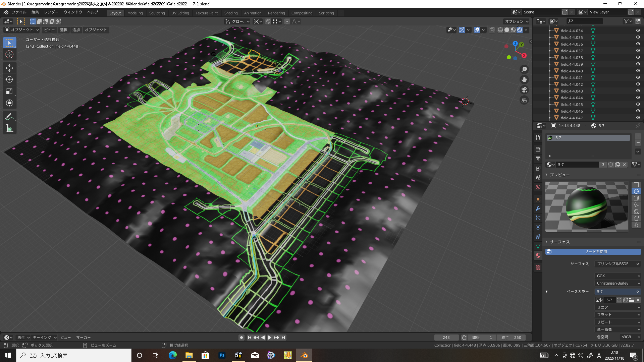Click the オプション options button
Image resolution: width=644 pixels, height=362 pixels.
(x=516, y=21)
